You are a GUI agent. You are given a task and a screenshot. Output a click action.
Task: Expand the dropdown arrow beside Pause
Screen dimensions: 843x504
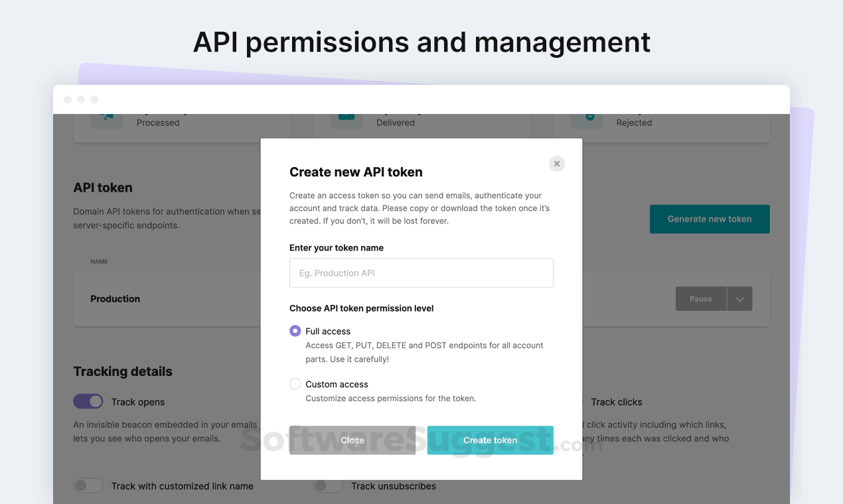pyautogui.click(x=739, y=299)
